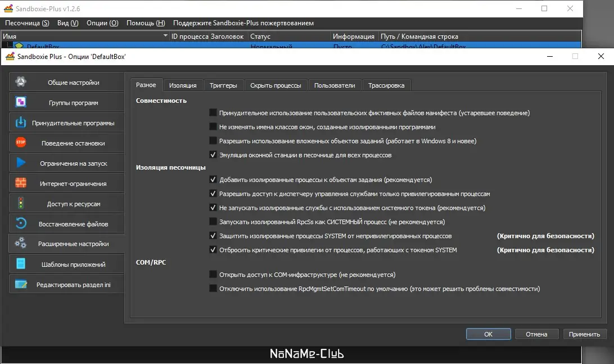Screen dimensions: 614x364
Task: Click the restore arrow icon for Восстановление файлов
Action: (x=21, y=224)
